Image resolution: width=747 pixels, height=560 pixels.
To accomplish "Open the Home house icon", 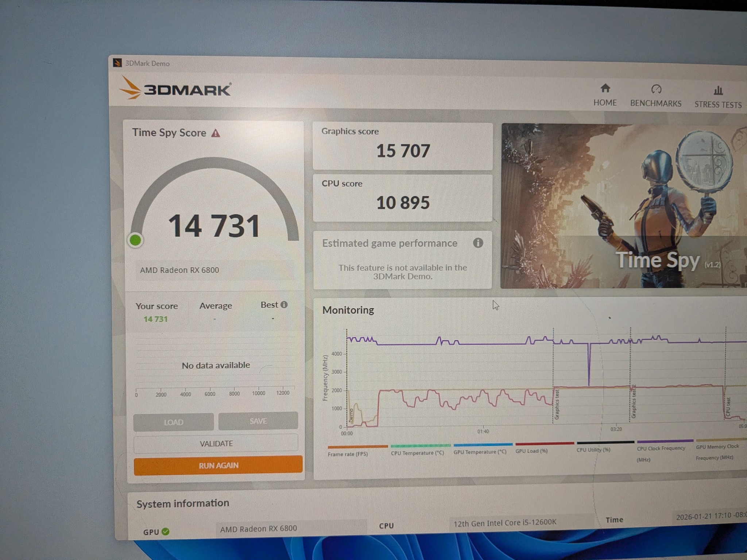I will coord(605,88).
